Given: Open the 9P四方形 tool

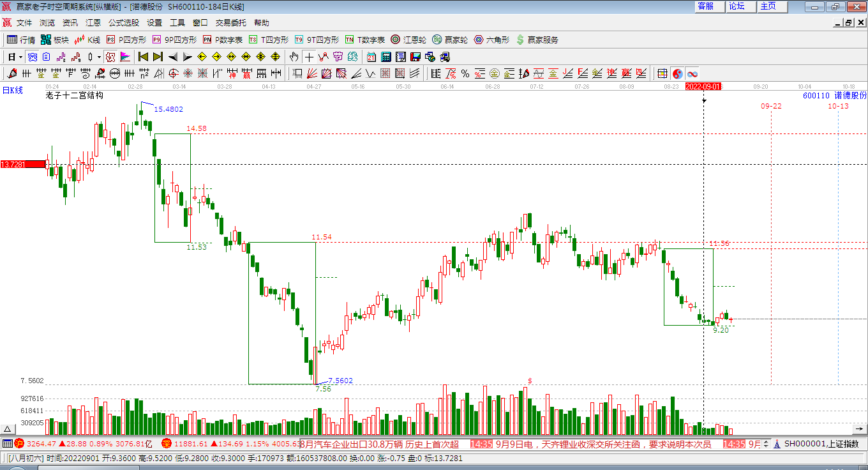Looking at the screenshot, I should [174, 40].
